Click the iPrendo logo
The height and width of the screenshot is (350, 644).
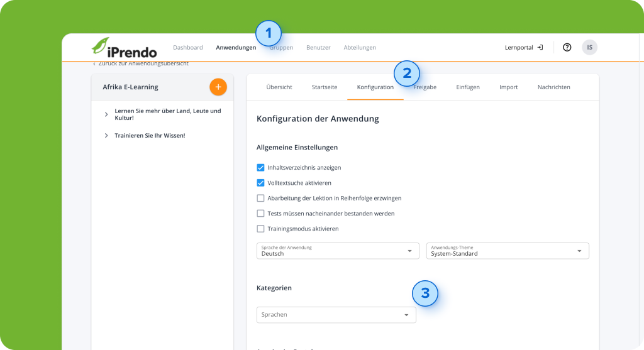124,48
